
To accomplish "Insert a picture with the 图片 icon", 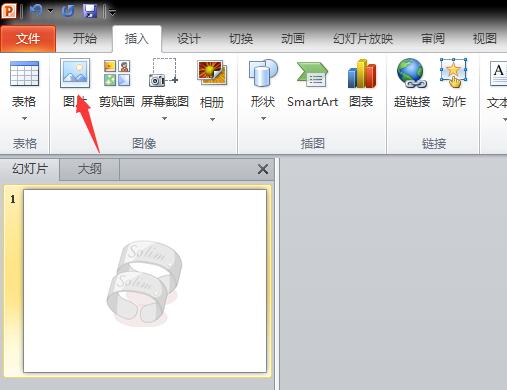I will 75,73.
